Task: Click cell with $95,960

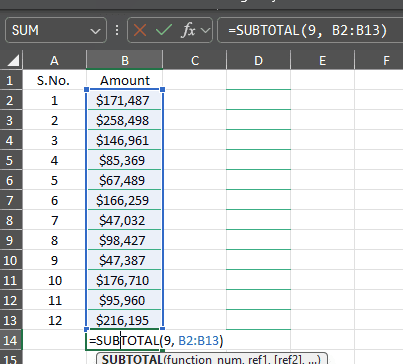Action: click(125, 300)
